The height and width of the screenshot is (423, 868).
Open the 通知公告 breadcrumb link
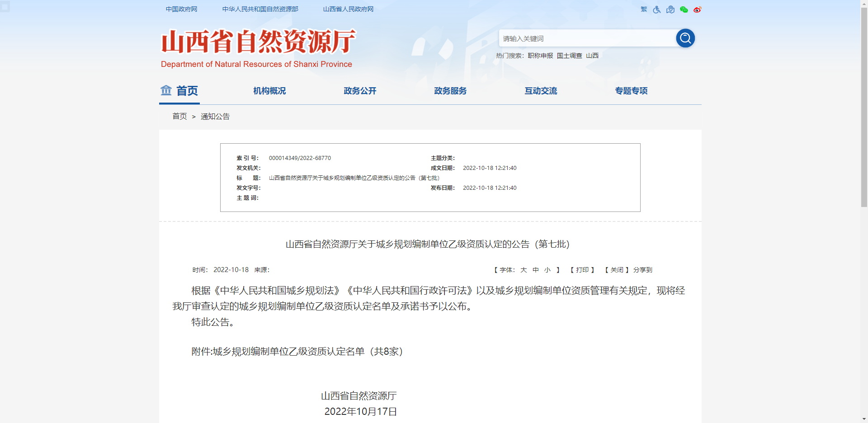(216, 116)
